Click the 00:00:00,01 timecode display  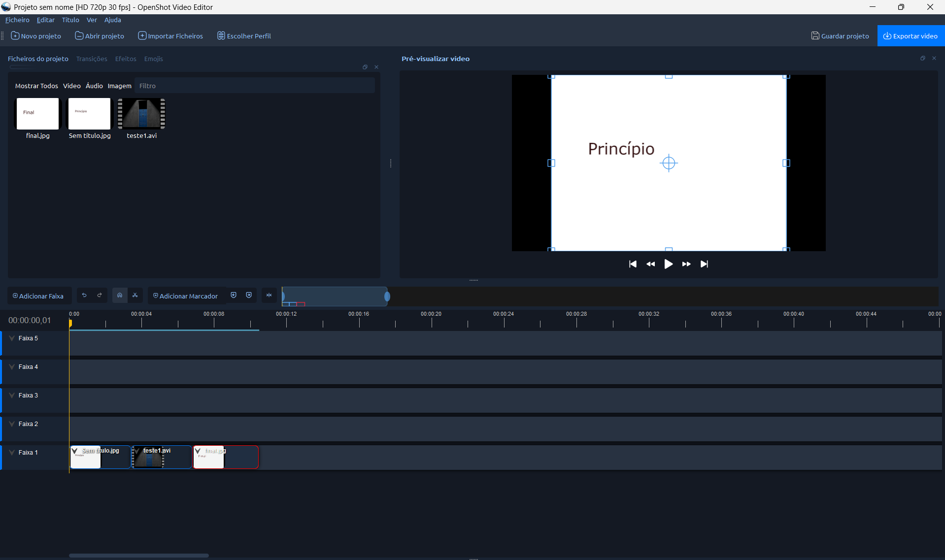tap(30, 320)
